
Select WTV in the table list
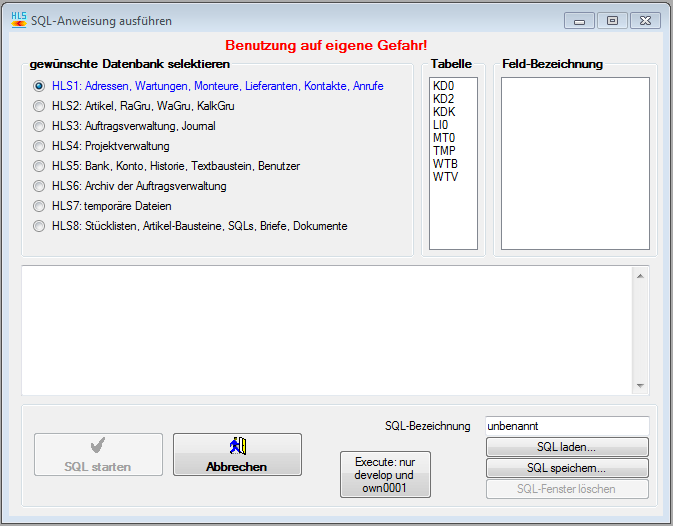tap(445, 177)
